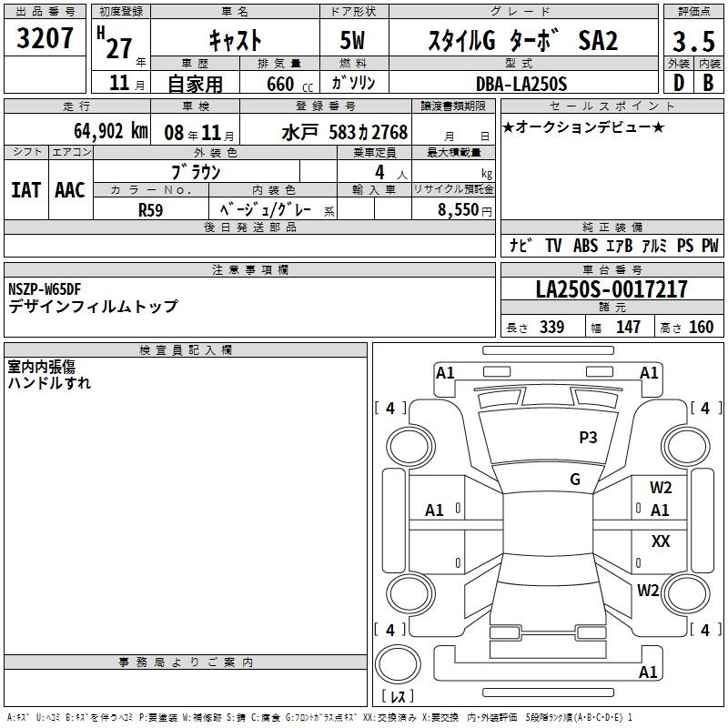Click the W2 mark beside the lower-right wheel
Screen dimensions: 728x728
(x=648, y=590)
